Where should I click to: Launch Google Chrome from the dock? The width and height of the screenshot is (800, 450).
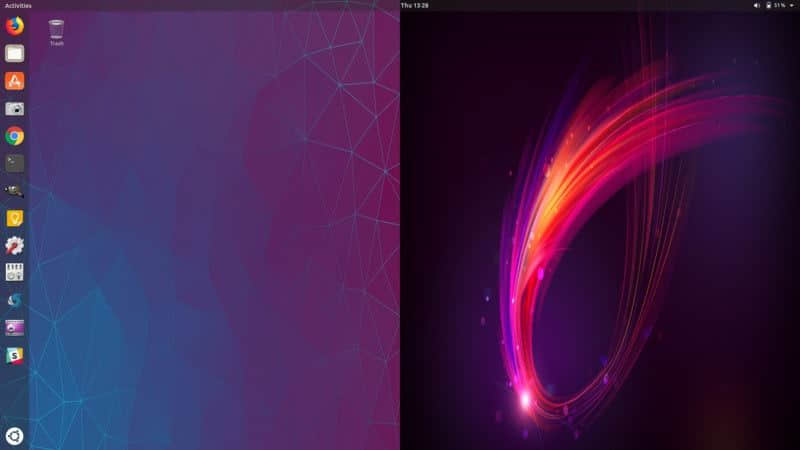pos(14,136)
